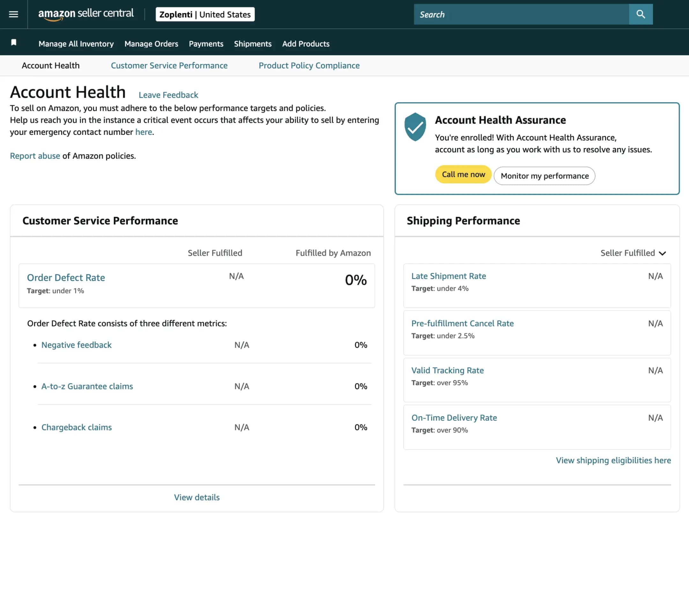Click Monitor my performance button
689x616 pixels.
pyautogui.click(x=545, y=175)
